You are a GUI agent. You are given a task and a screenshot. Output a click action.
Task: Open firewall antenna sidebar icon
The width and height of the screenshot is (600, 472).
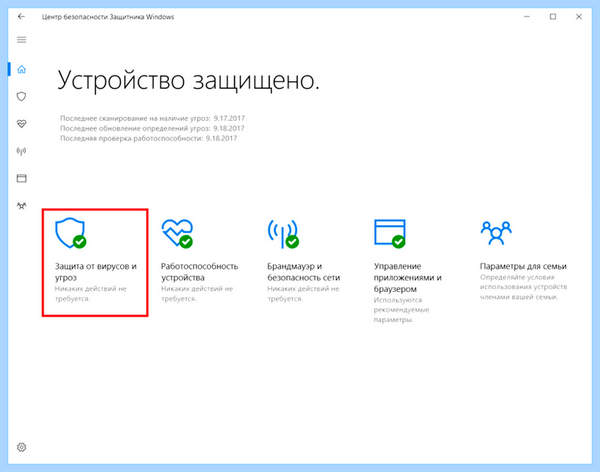21,151
